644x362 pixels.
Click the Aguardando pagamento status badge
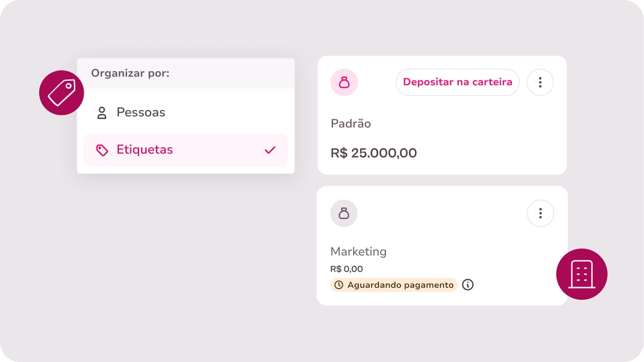394,285
